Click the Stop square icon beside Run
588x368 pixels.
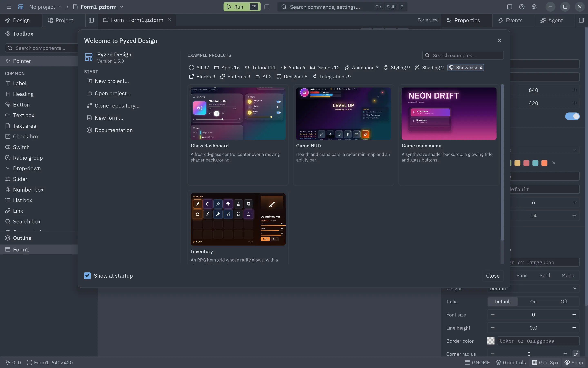coord(267,7)
